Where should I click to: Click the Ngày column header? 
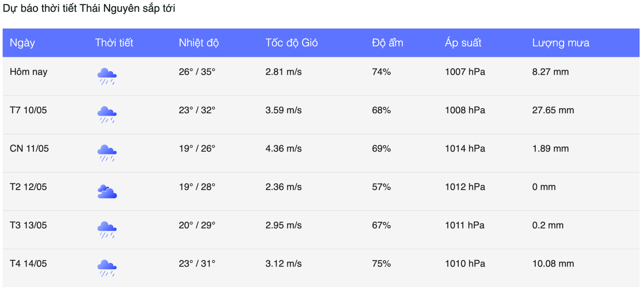pos(22,43)
